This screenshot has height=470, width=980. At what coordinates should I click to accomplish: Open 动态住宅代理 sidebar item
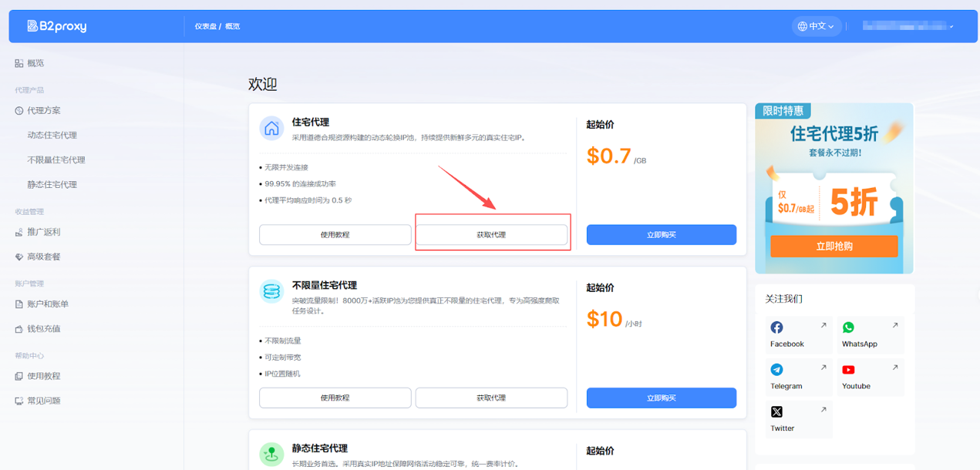[x=52, y=135]
